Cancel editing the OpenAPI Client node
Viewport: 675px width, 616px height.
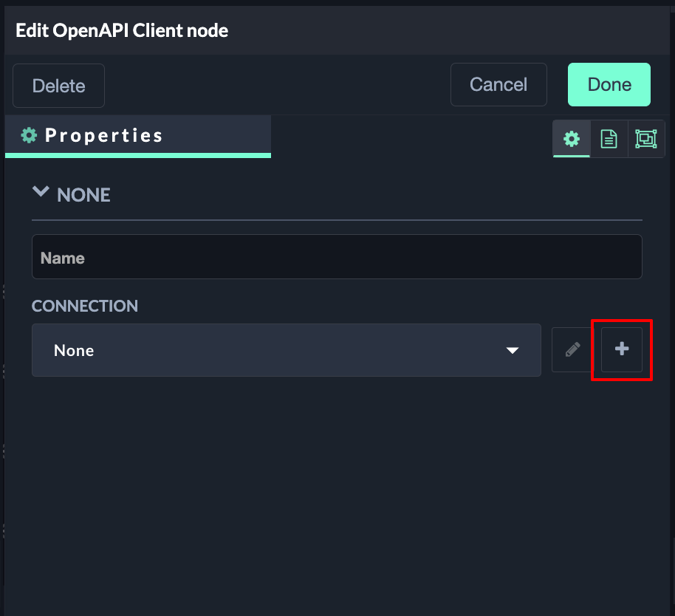[x=498, y=85]
